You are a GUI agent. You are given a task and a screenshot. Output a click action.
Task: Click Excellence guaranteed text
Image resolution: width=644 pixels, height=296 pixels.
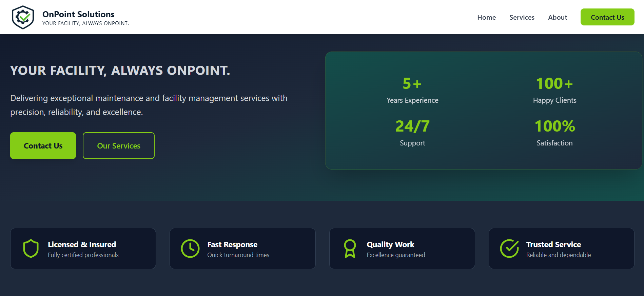click(396, 255)
